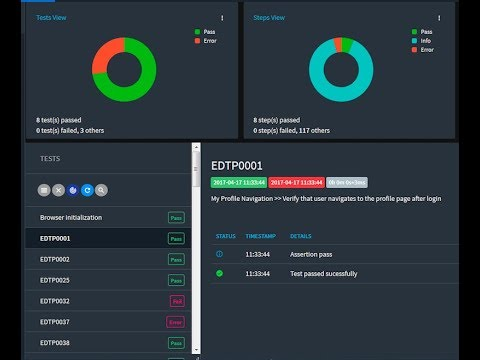The height and width of the screenshot is (360, 480).
Task: Click the Assertion pass details cell
Action: (311, 254)
